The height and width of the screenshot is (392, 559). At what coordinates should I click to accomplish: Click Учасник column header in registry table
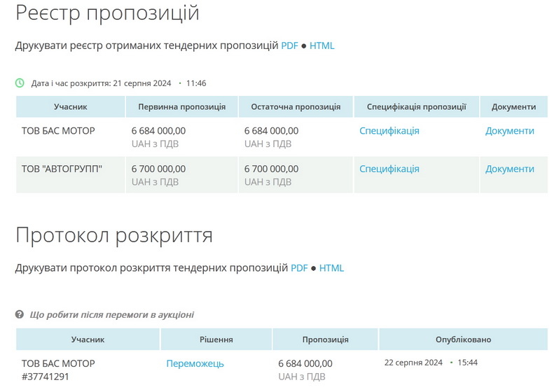pyautogui.click(x=70, y=107)
